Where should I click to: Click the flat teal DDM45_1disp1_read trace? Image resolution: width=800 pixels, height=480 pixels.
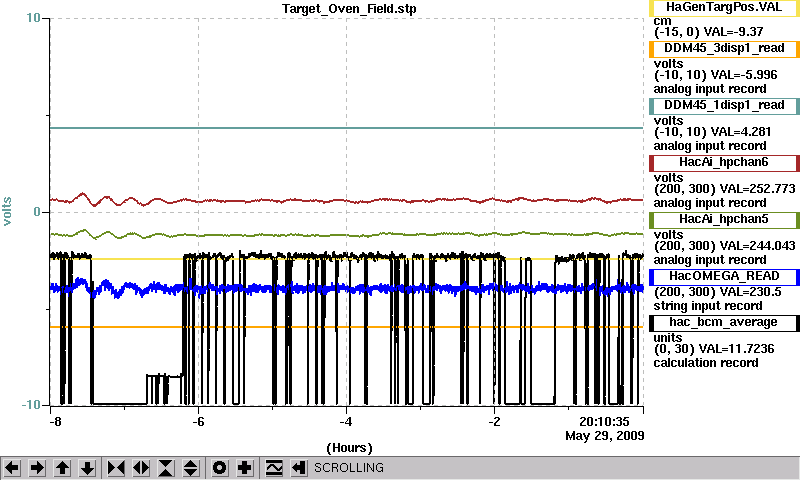pyautogui.click(x=346, y=128)
